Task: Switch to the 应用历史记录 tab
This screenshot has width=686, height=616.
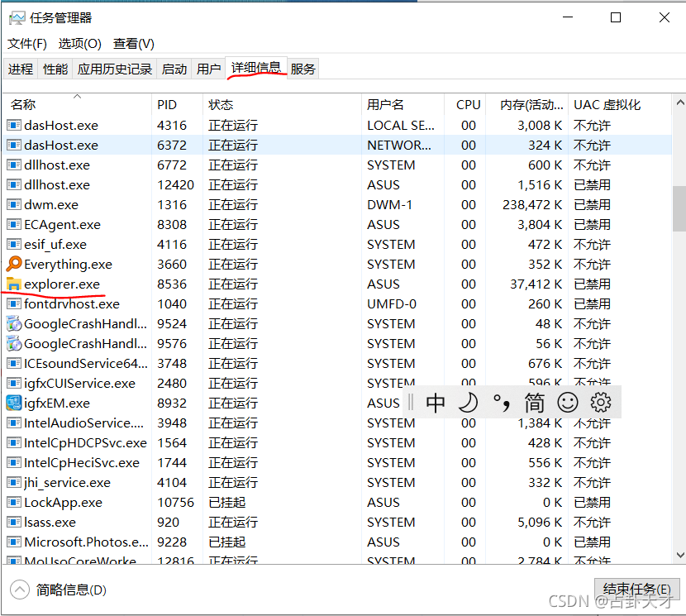Action: 115,69
